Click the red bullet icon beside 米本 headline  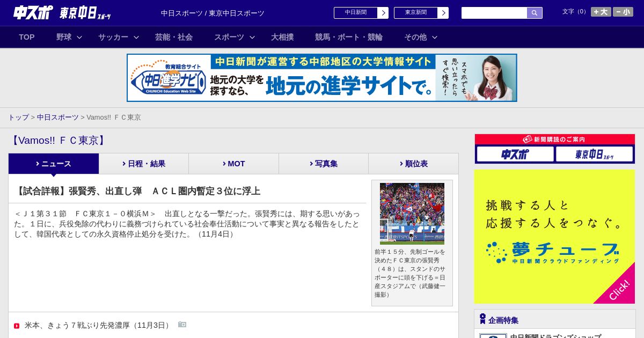(17, 326)
